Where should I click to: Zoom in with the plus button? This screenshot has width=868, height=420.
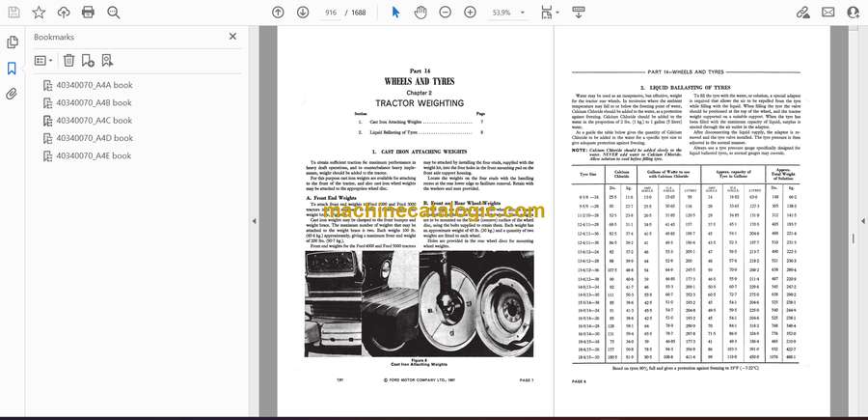(x=470, y=13)
